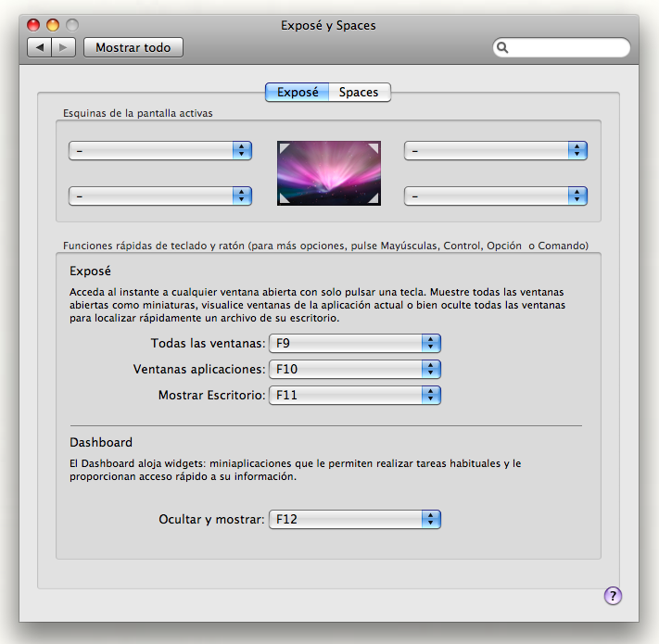
Task: Open the bottom-left screen corner dropdown
Action: pos(160,196)
